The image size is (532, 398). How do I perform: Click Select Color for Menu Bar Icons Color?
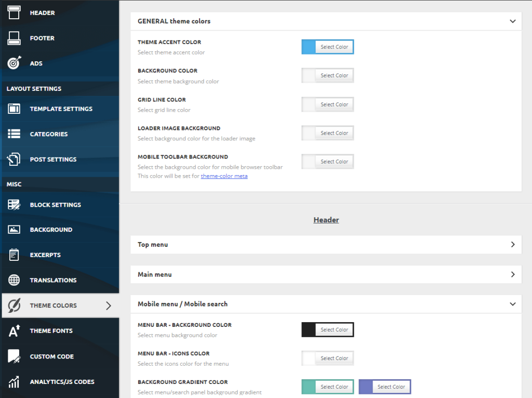pos(334,358)
